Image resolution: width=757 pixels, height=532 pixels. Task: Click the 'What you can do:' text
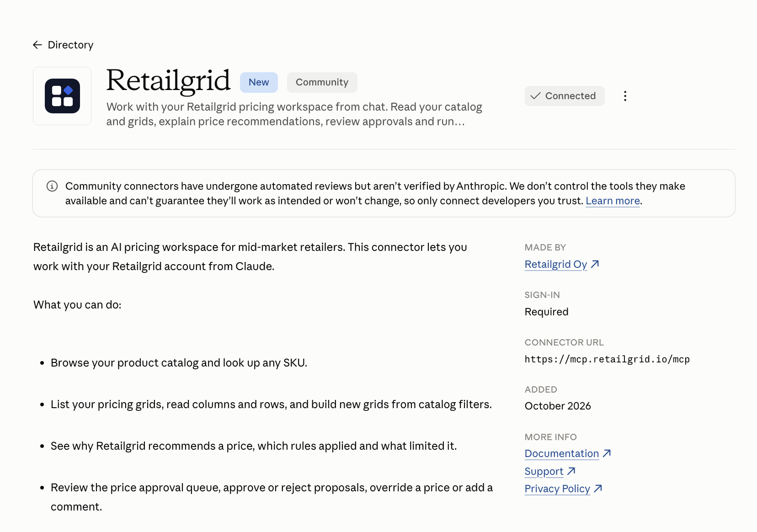pyautogui.click(x=77, y=305)
